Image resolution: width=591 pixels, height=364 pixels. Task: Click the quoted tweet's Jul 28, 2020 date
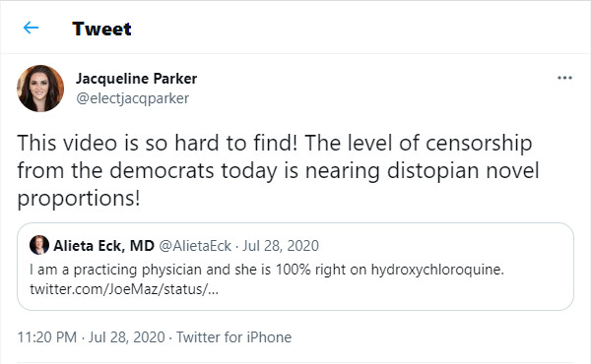[281, 246]
